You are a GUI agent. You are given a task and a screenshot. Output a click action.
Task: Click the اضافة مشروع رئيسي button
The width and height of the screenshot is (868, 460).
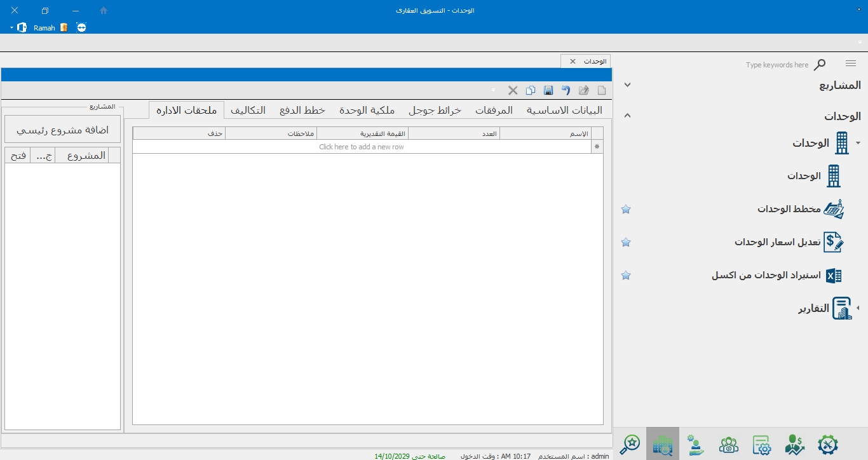click(62, 130)
